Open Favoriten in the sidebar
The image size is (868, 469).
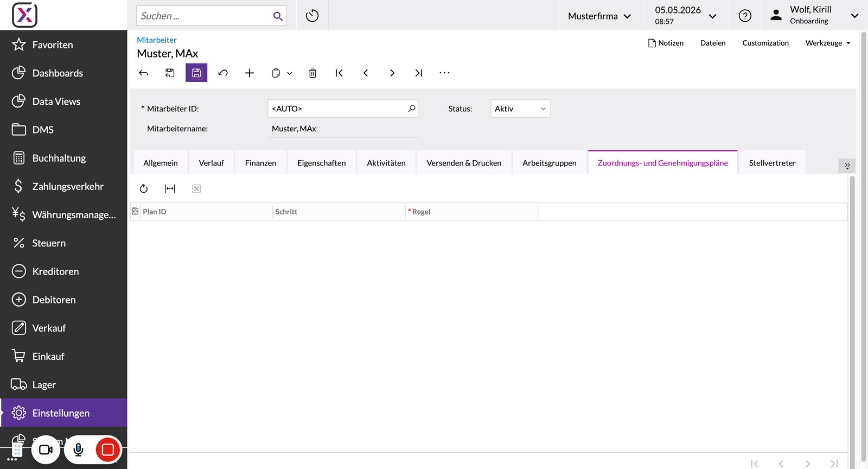(63, 45)
